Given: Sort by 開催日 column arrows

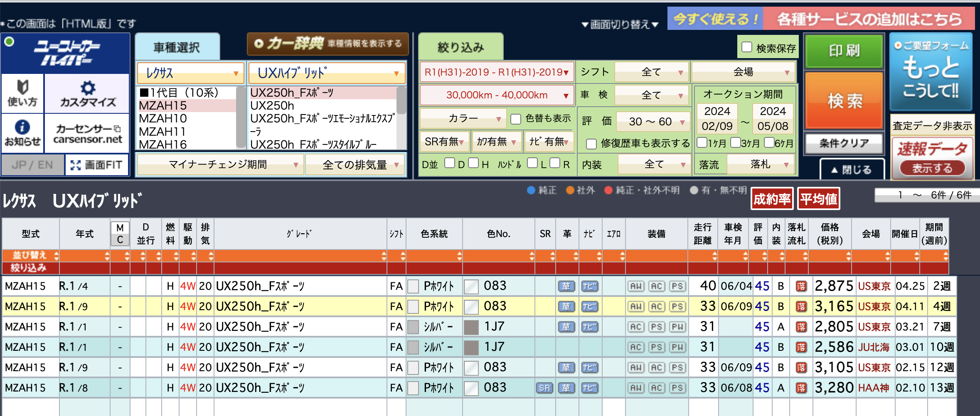Looking at the screenshot, I should tap(916, 256).
